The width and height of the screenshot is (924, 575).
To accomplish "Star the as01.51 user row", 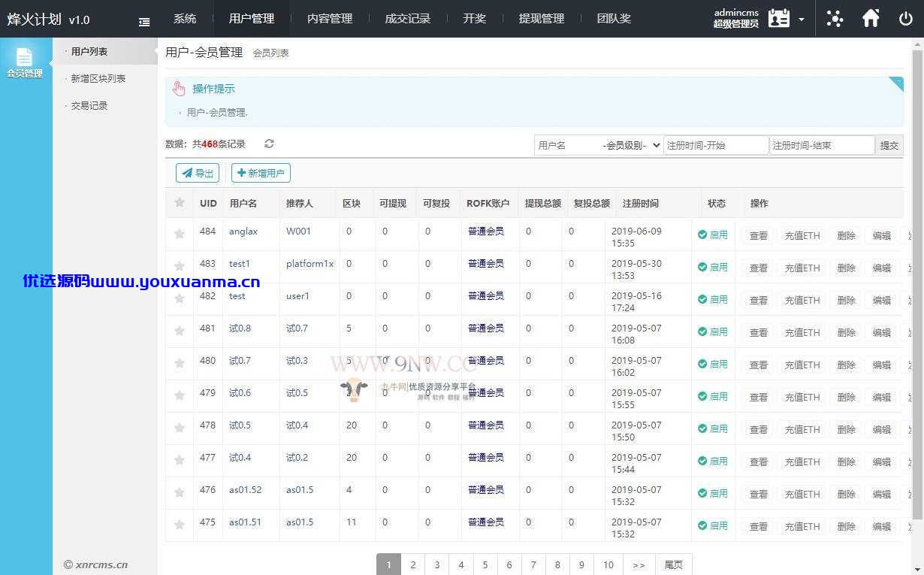I will pos(180,525).
